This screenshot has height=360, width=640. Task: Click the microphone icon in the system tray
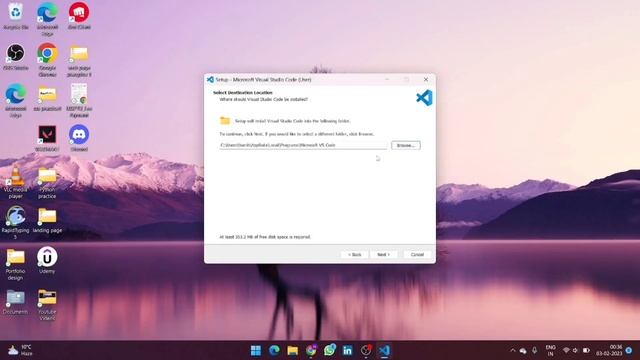tap(534, 351)
